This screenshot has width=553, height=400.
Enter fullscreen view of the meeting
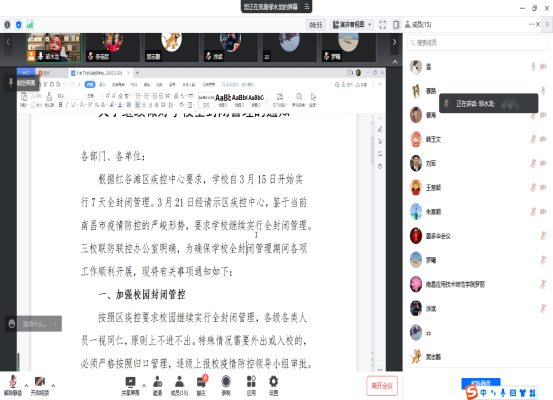pyautogui.click(x=383, y=25)
